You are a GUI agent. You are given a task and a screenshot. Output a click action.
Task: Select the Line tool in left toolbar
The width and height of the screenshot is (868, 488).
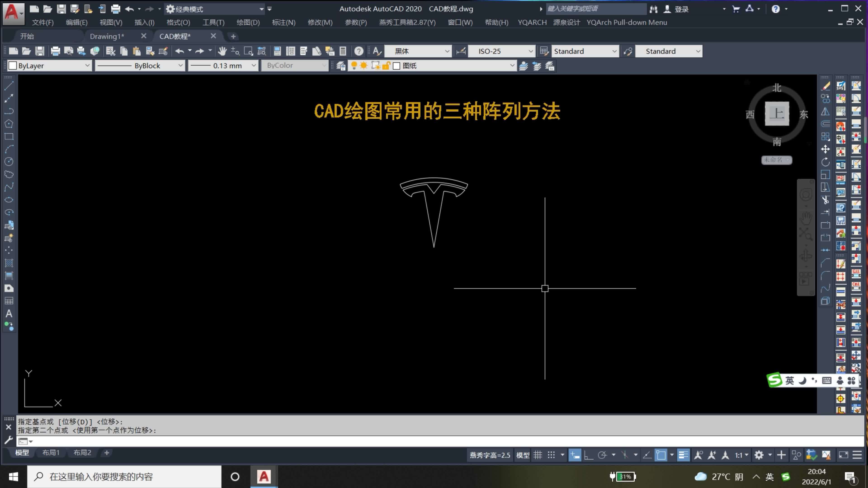9,86
